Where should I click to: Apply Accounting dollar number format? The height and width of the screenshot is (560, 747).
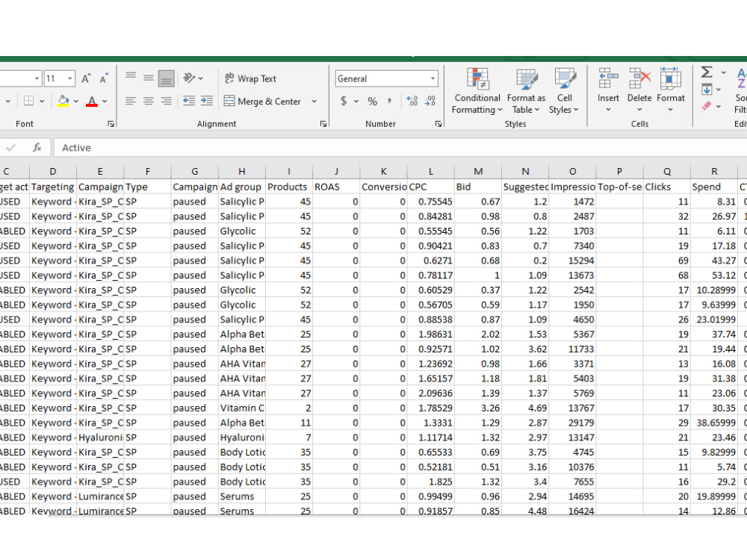pos(344,101)
